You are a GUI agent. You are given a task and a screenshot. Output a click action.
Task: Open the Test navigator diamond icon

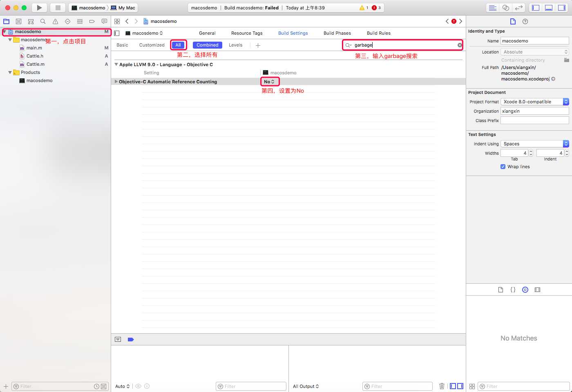point(67,21)
